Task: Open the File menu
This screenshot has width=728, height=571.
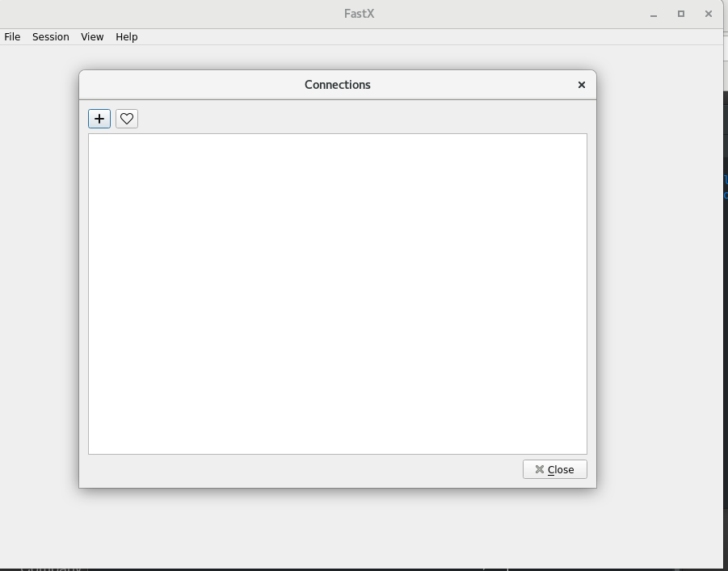Action: tap(12, 37)
